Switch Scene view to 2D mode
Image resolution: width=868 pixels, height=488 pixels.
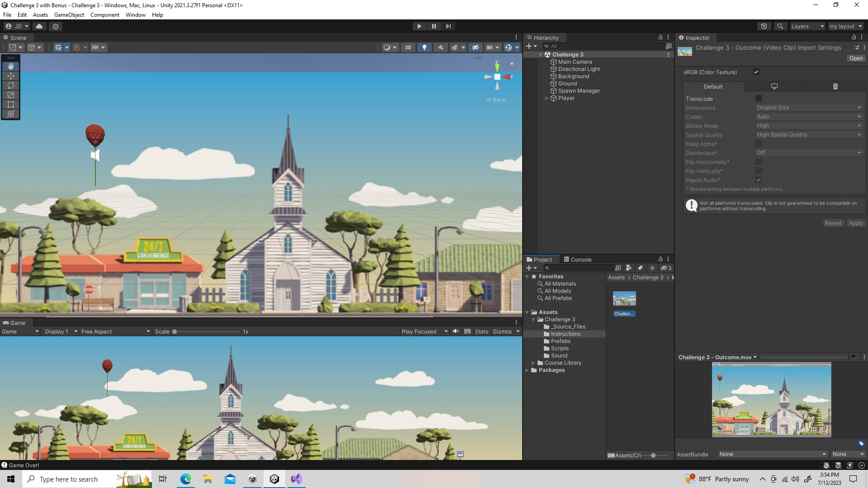click(407, 47)
